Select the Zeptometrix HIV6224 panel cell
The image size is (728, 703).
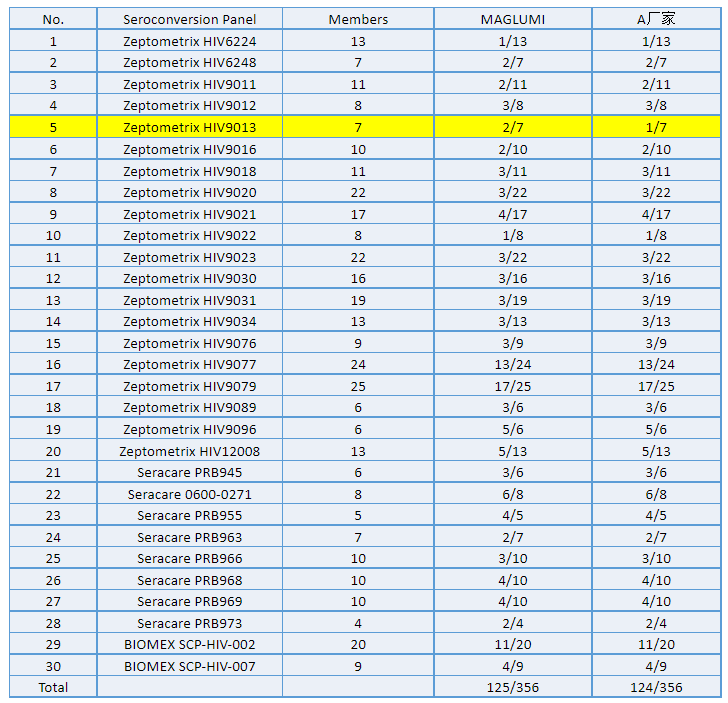tap(189, 41)
